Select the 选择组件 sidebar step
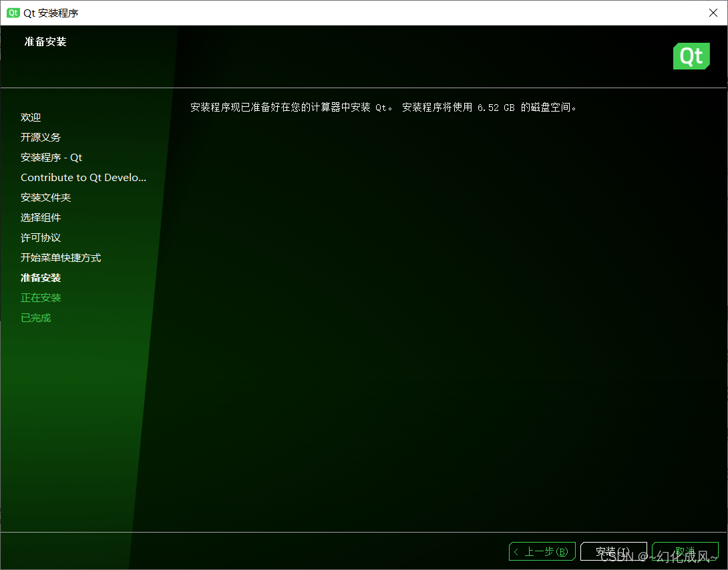This screenshot has height=570, width=728. 41,217
